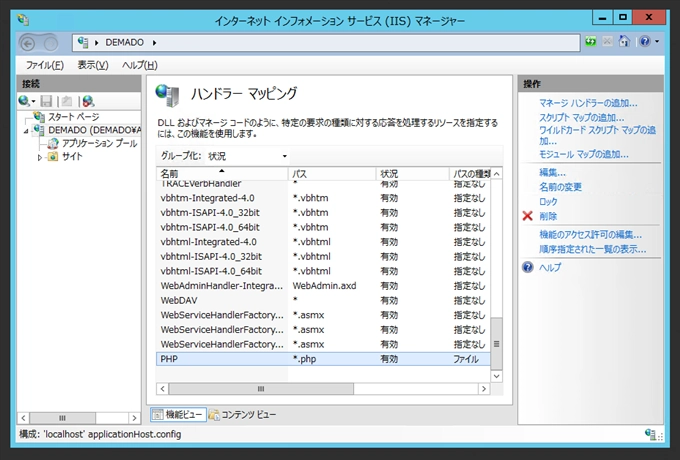Click the red X icon beside 削除
The image size is (680, 460).
pyautogui.click(x=527, y=216)
